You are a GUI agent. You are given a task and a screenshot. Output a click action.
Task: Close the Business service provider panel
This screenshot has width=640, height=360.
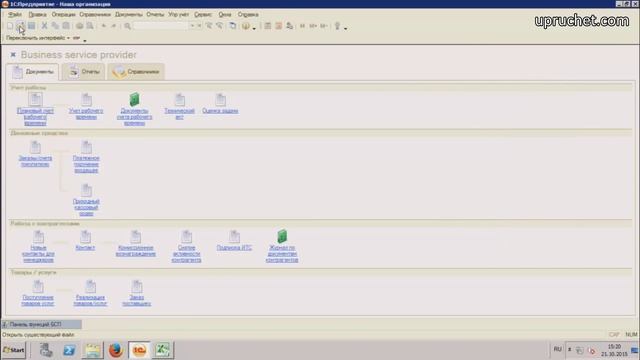[x=13, y=55]
